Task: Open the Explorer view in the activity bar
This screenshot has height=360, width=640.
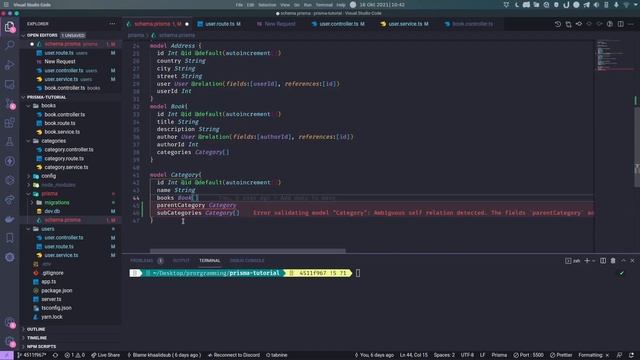Action: (9, 27)
